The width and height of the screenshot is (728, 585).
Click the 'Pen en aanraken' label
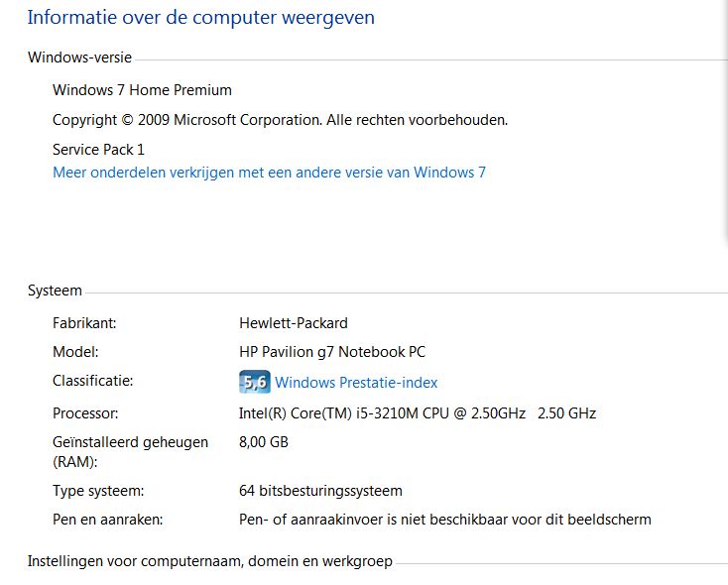tap(107, 520)
